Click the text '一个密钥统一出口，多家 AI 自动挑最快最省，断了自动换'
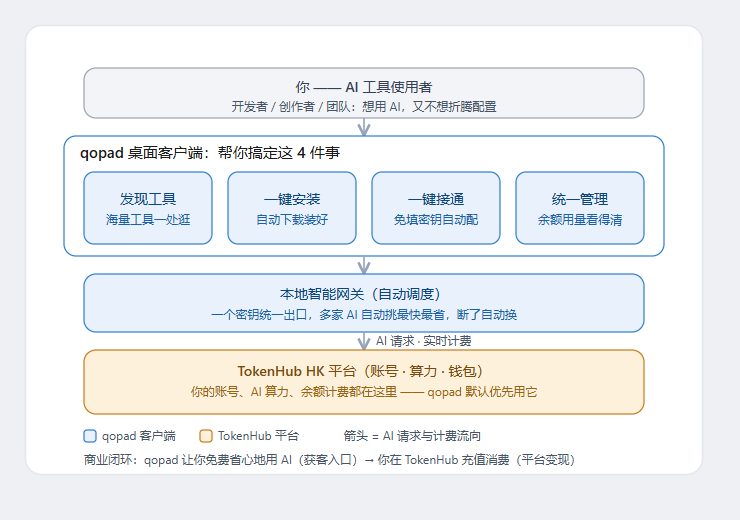 364,315
